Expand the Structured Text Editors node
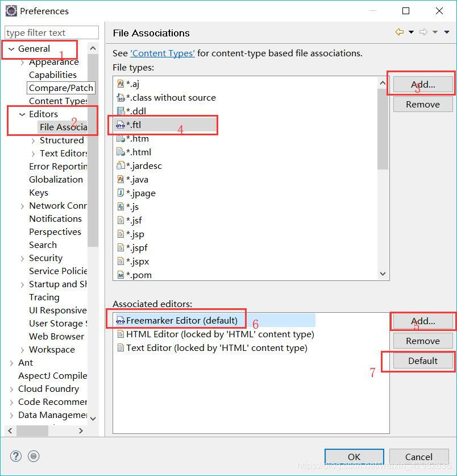Screen dimensions: 457x476 [x=33, y=140]
